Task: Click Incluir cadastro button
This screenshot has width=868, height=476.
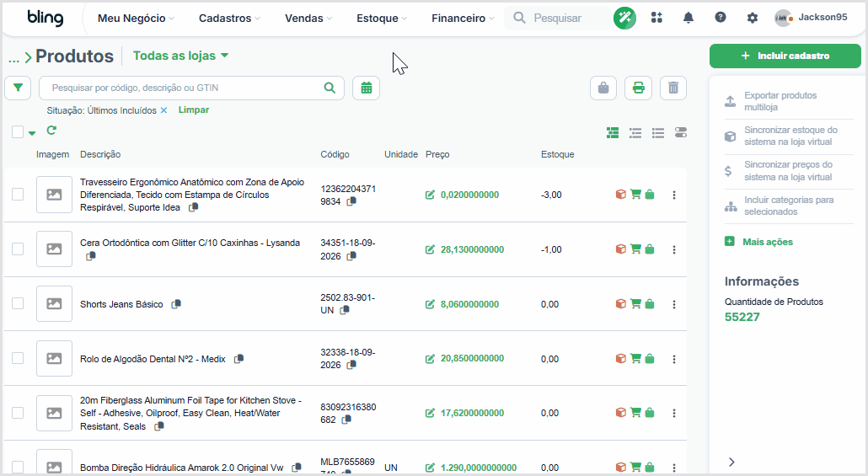Action: 785,56
